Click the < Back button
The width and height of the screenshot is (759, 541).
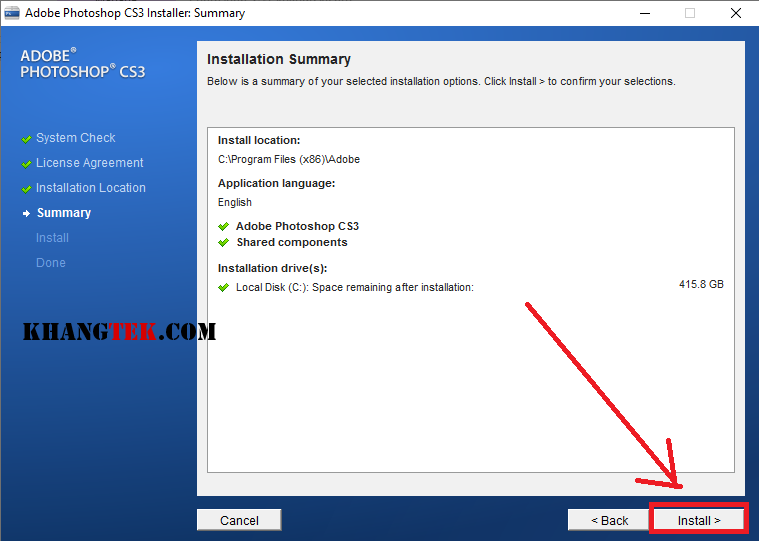pos(609,520)
